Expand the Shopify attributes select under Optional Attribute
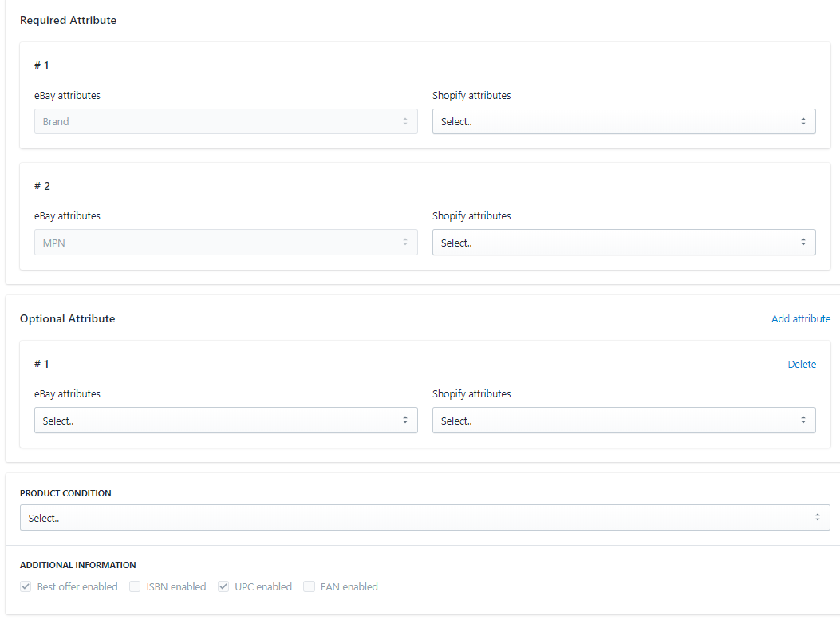 [623, 421]
